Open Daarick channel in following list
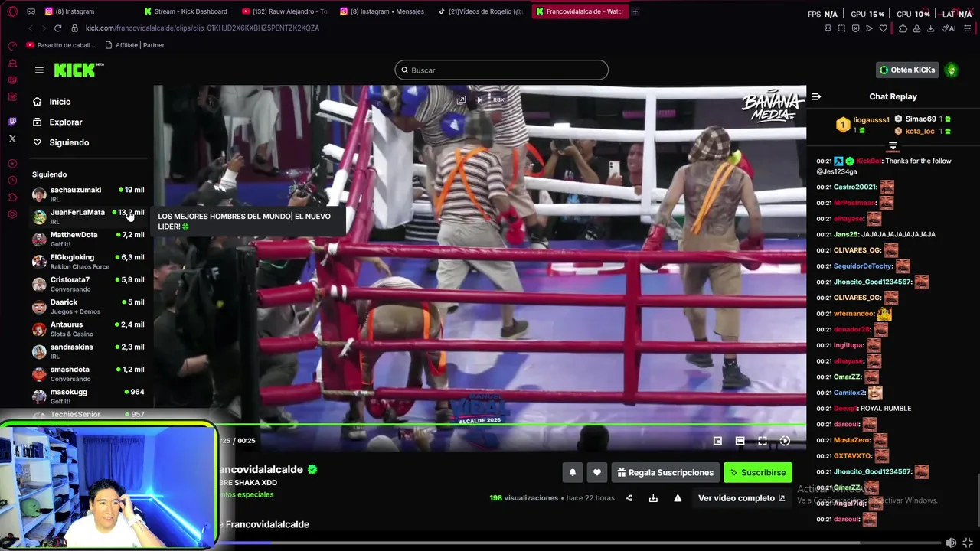 pos(88,306)
